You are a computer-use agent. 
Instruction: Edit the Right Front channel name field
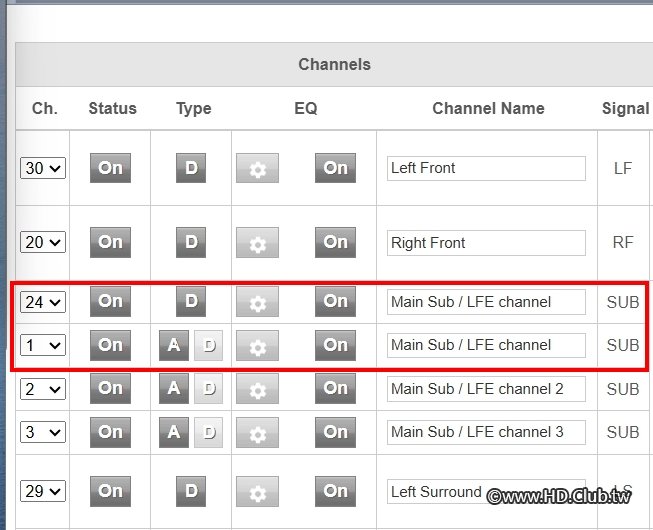(x=486, y=243)
